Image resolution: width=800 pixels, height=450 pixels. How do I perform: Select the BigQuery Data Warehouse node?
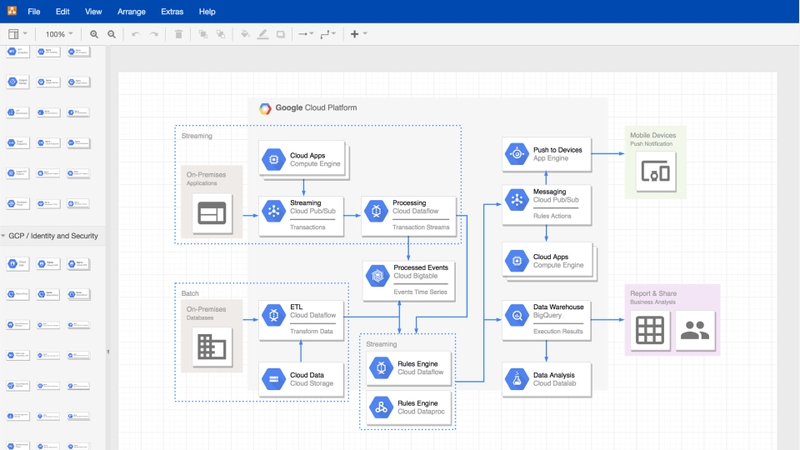(546, 317)
